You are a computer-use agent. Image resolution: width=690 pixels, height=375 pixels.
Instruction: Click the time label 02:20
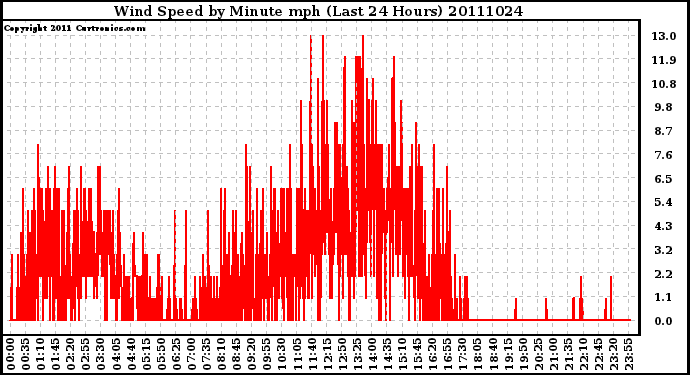point(71,355)
